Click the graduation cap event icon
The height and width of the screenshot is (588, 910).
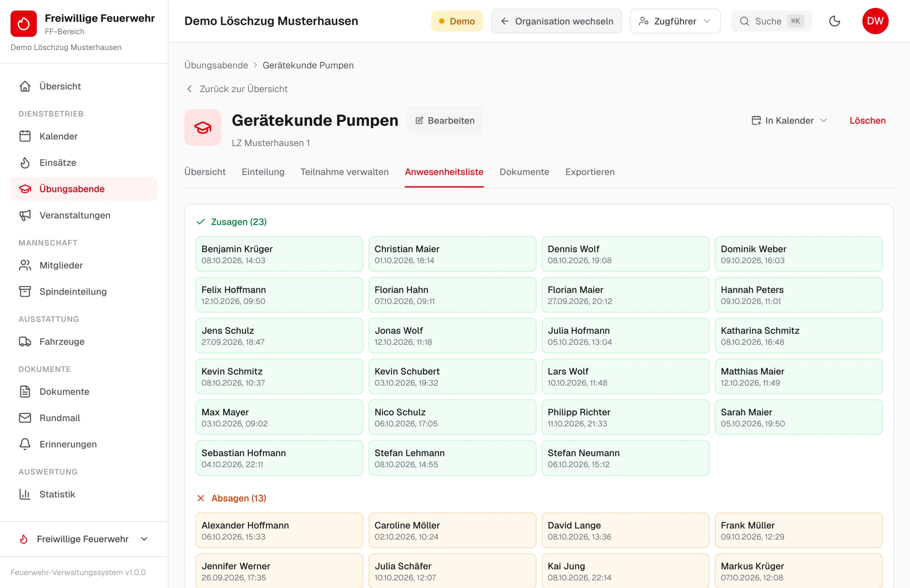click(x=203, y=128)
